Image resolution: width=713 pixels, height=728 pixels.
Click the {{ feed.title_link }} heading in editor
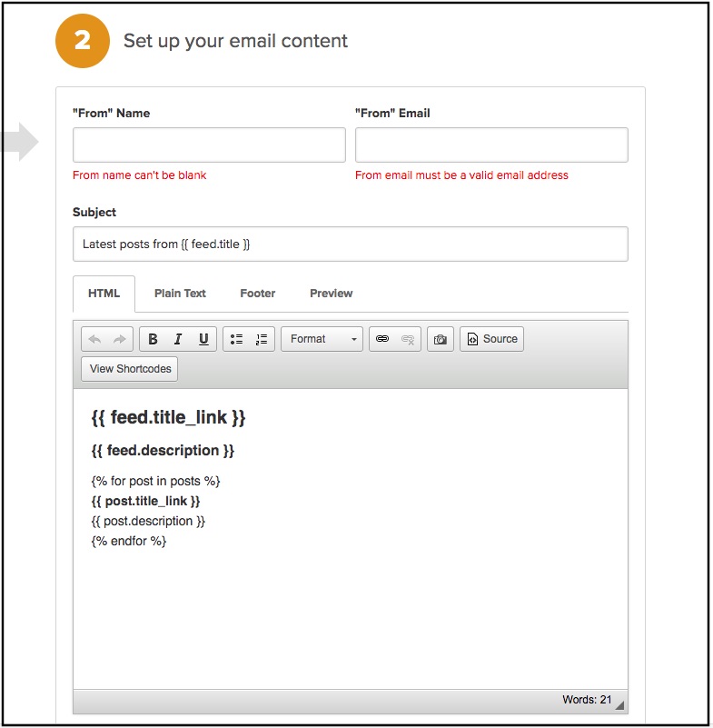(168, 418)
